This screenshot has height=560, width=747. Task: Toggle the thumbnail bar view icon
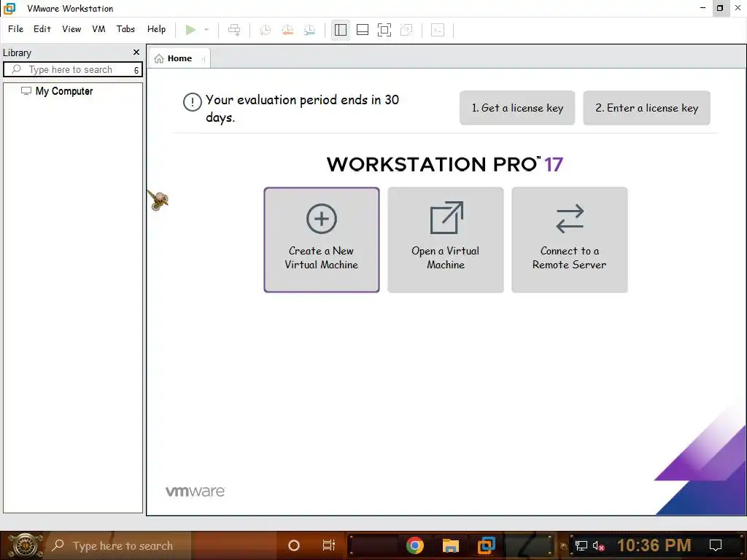click(363, 30)
